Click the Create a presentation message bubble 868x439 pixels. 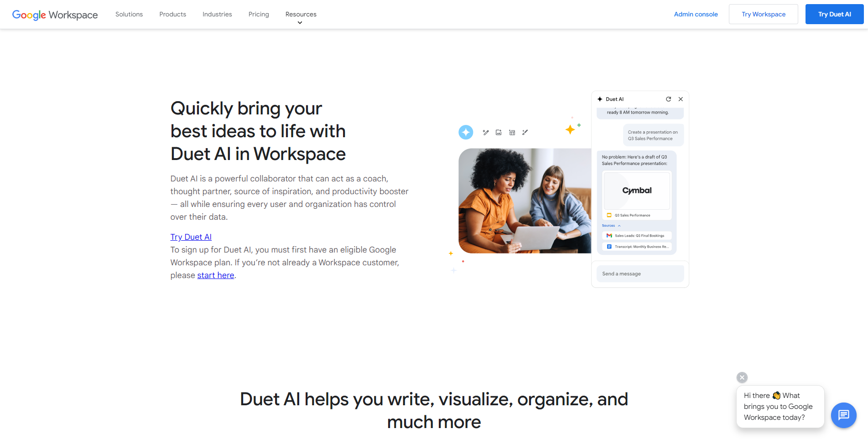653,135
